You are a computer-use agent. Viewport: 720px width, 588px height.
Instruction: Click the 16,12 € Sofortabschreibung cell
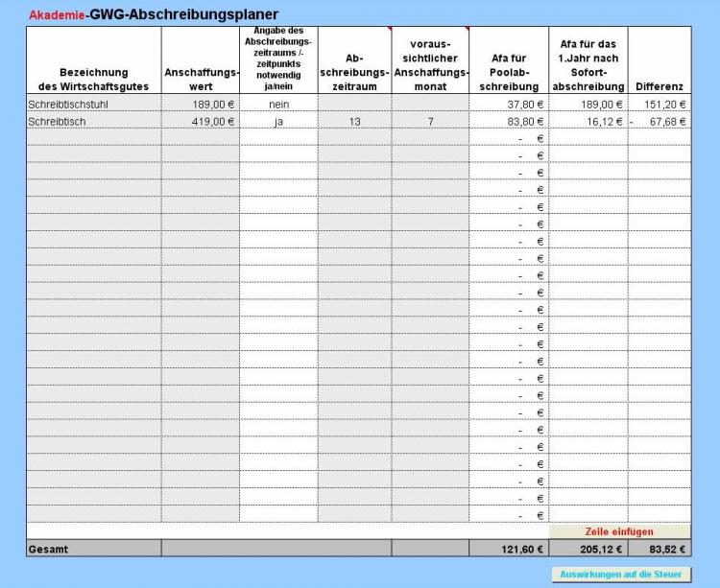tap(588, 122)
